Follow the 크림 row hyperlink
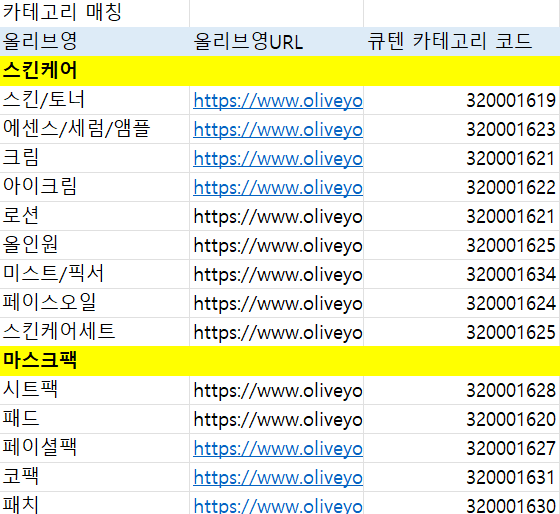This screenshot has height=514, width=560. click(x=278, y=158)
